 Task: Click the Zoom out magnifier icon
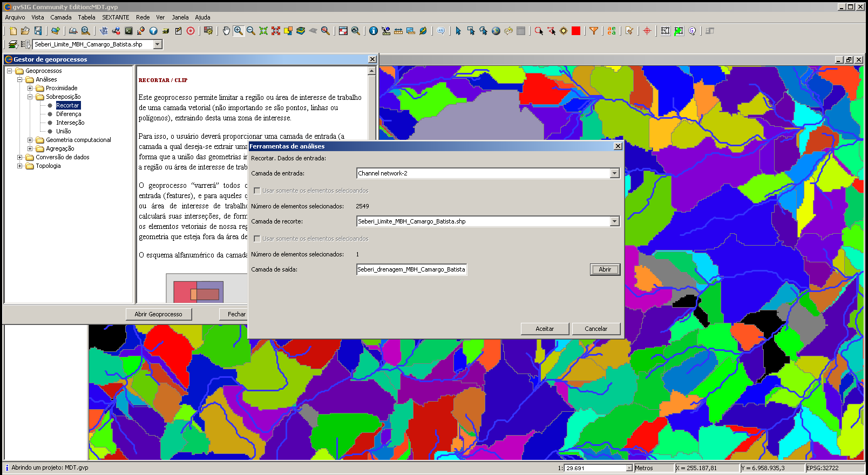coord(251,31)
